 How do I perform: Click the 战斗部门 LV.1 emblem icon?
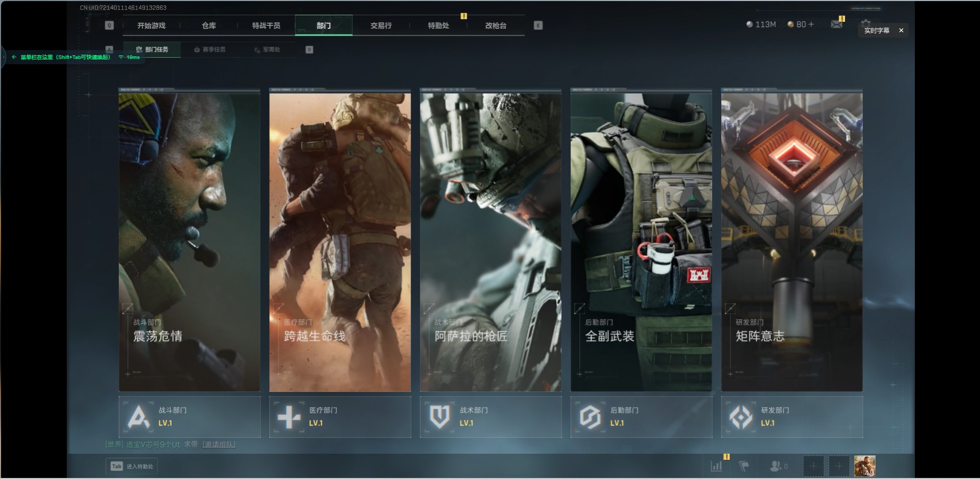coord(138,417)
